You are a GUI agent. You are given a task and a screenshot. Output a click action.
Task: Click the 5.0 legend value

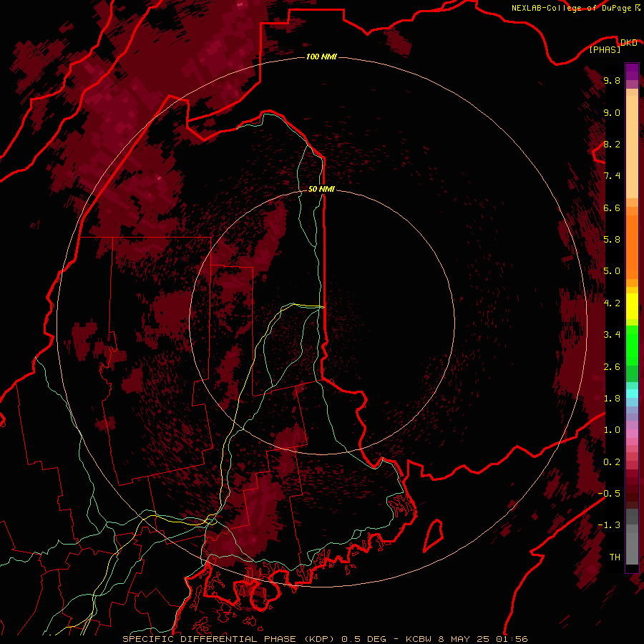pos(612,271)
